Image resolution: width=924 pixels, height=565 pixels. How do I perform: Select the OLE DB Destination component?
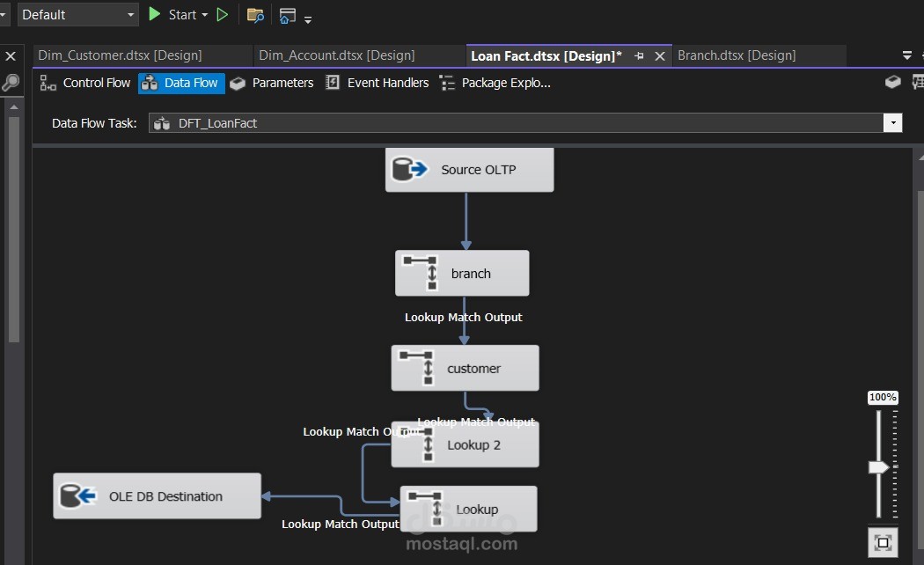click(x=157, y=495)
